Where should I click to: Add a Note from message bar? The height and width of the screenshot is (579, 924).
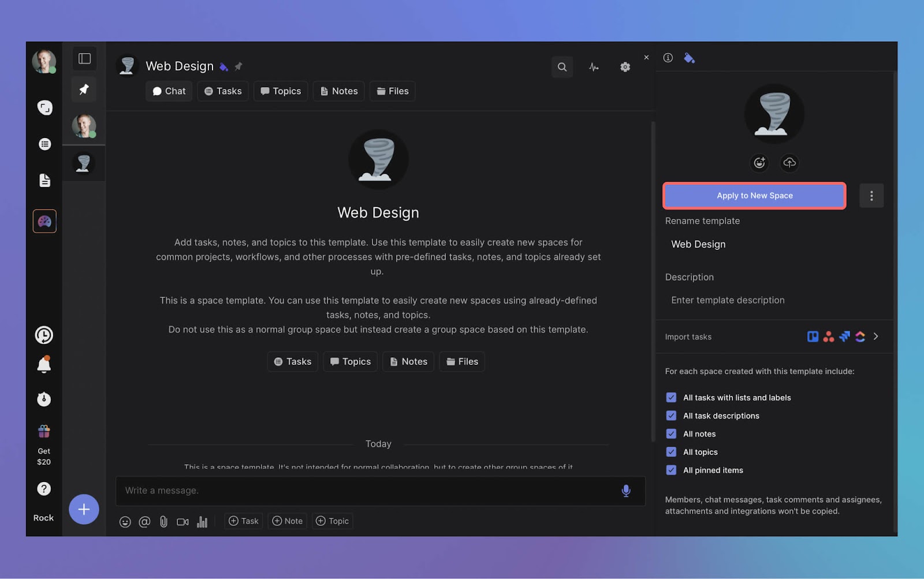tap(288, 521)
